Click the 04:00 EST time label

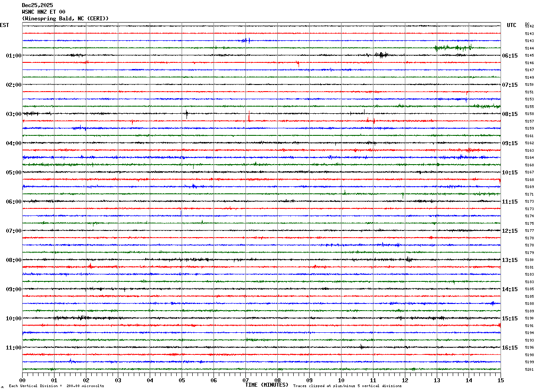click(x=14, y=143)
